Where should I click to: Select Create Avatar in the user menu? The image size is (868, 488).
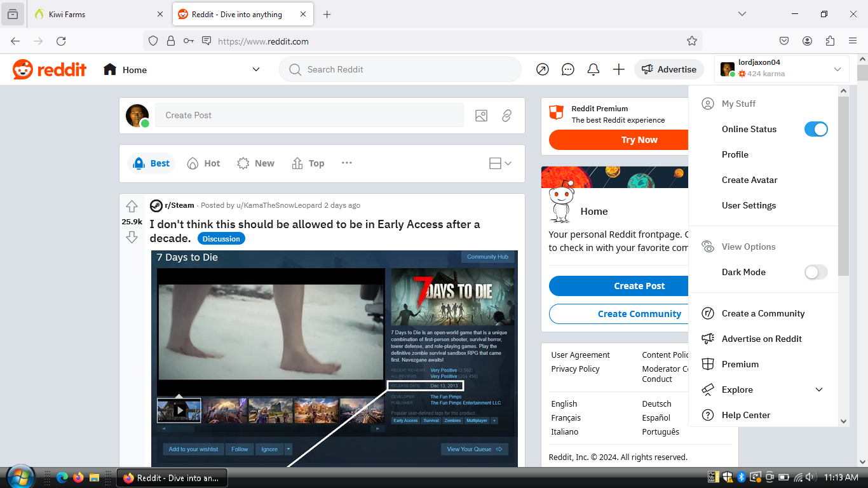750,180
